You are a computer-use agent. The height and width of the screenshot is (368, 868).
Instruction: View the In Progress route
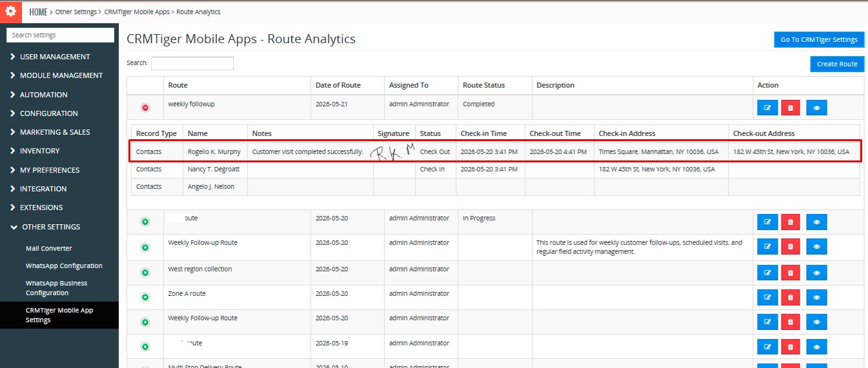pos(816,222)
